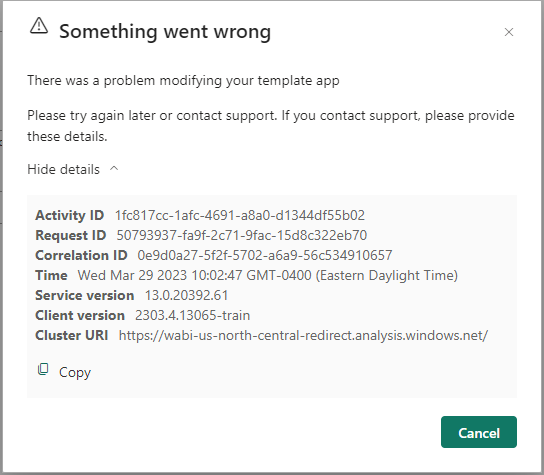
Task: Click the Time value Wed Mar 29 2023
Action: (x=267, y=275)
